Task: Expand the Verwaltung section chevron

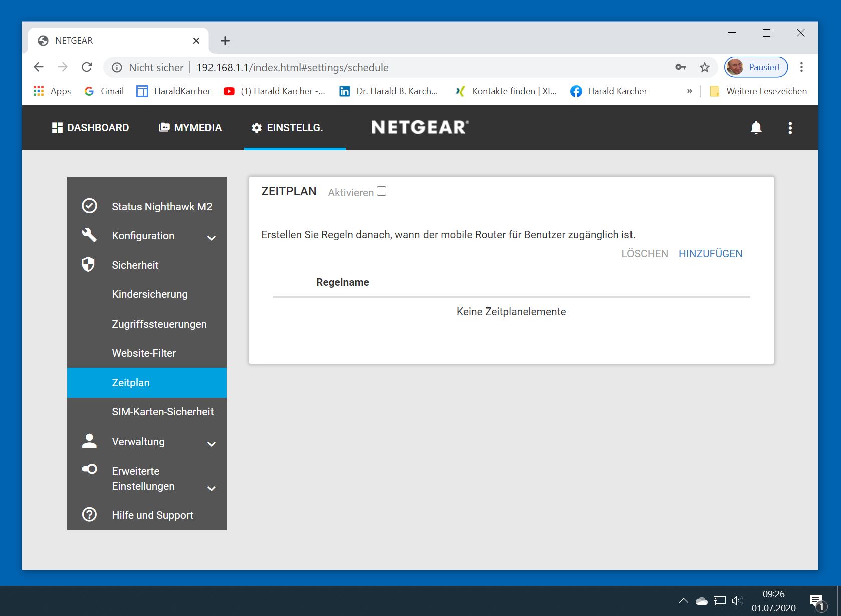Action: 212,444
